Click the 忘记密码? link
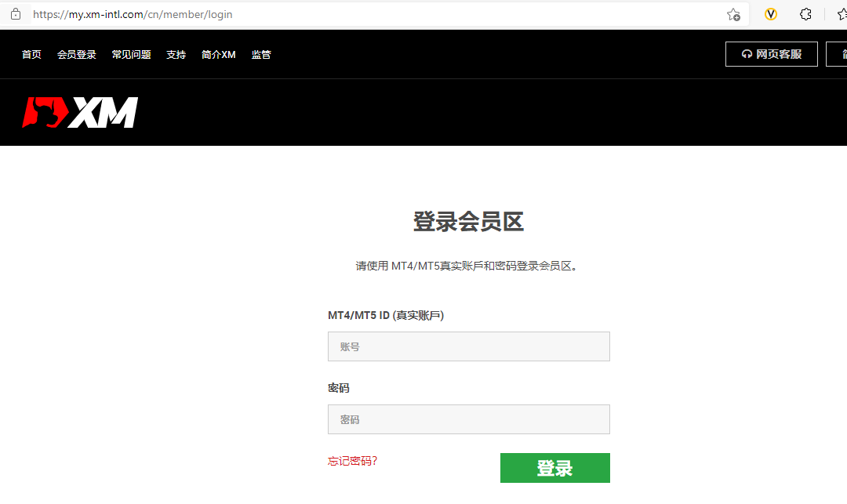This screenshot has height=504, width=847. click(x=352, y=461)
